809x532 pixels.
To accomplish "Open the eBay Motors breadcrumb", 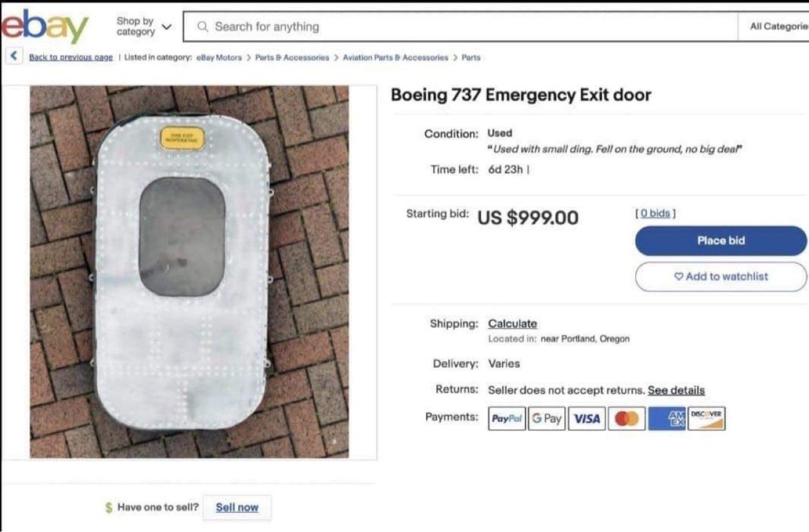I will tap(219, 57).
